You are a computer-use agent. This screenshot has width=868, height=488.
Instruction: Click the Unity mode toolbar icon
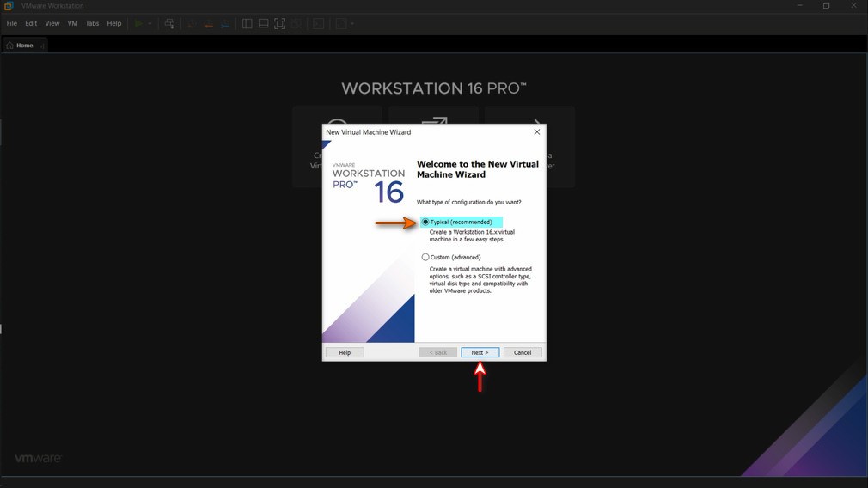click(x=296, y=24)
